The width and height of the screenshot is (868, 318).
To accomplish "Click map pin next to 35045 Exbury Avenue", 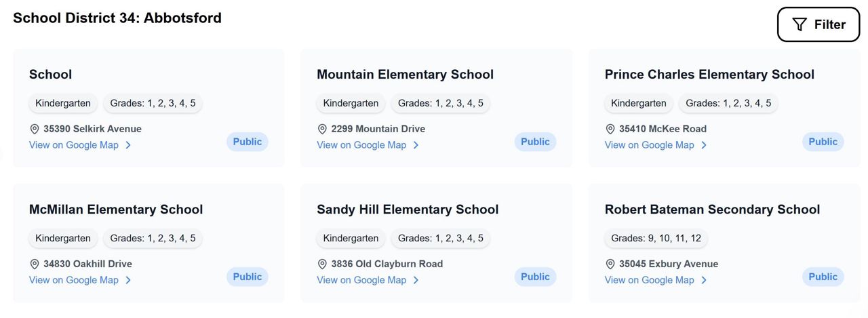I will point(610,264).
